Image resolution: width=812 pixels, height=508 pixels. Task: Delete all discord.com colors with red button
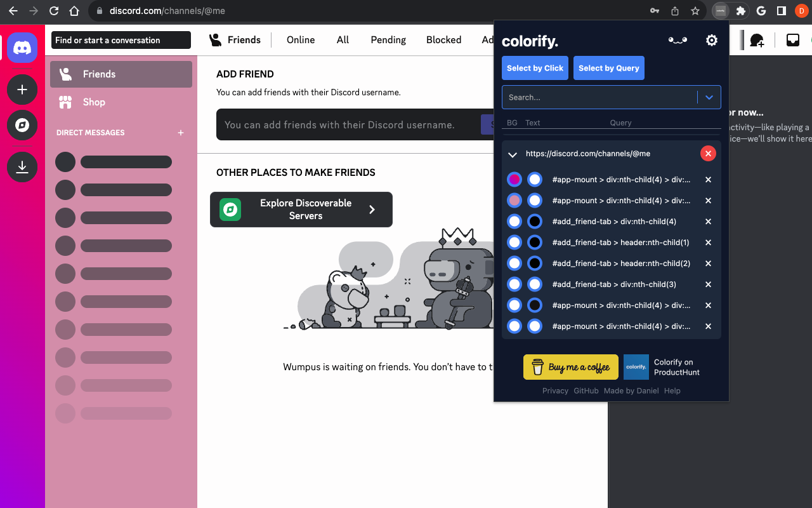tap(708, 154)
